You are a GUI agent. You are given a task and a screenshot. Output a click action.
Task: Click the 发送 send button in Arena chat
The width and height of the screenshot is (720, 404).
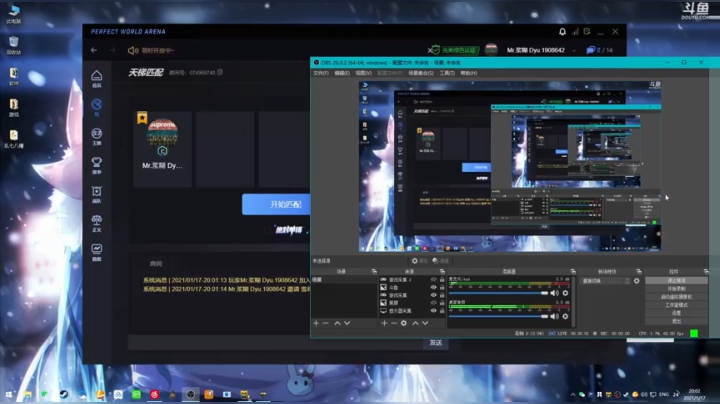click(435, 342)
